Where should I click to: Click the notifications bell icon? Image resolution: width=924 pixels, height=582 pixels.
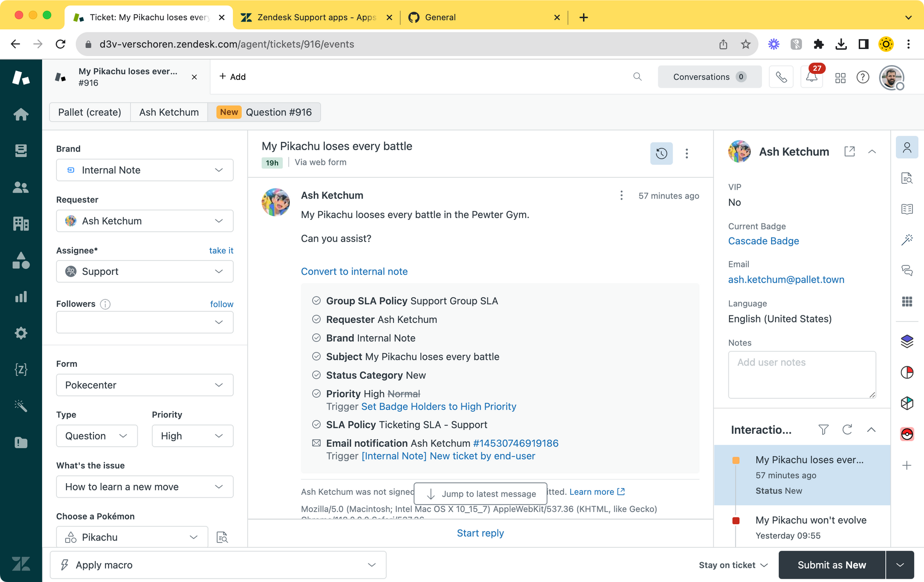point(811,77)
